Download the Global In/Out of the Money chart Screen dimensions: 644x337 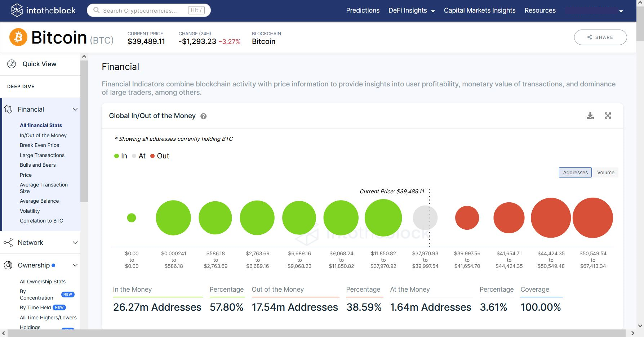tap(590, 116)
